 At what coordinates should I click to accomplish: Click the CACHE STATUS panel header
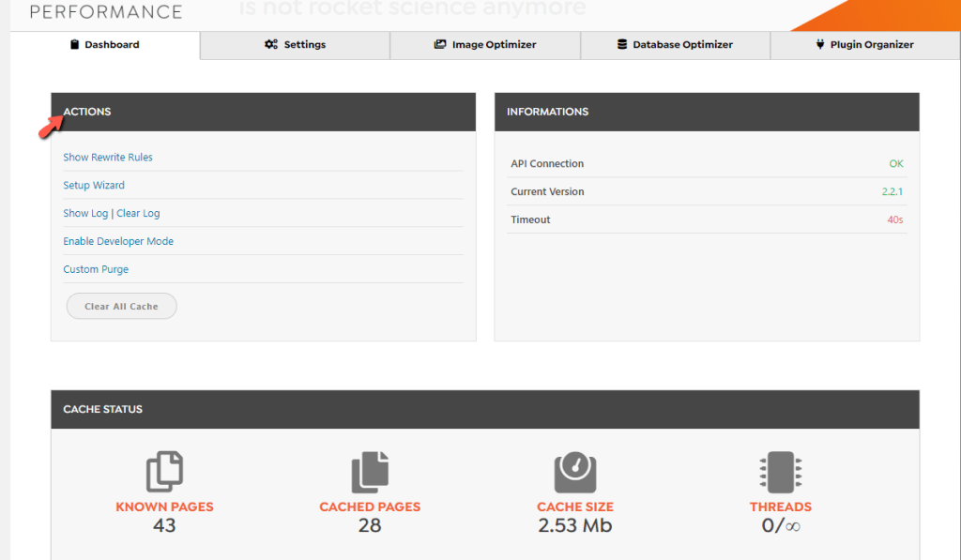tap(485, 409)
